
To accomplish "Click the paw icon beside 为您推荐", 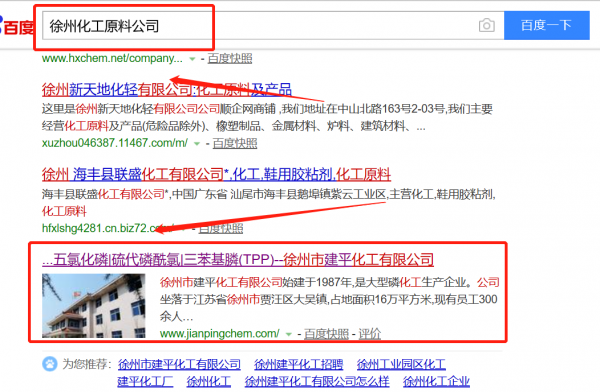I will pos(49,364).
